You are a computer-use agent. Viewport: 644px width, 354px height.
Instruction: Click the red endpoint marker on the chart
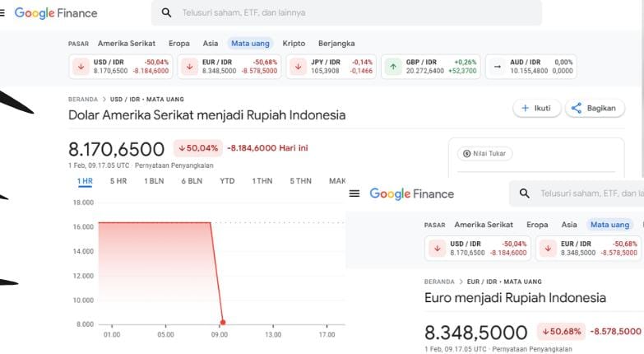[x=223, y=323]
